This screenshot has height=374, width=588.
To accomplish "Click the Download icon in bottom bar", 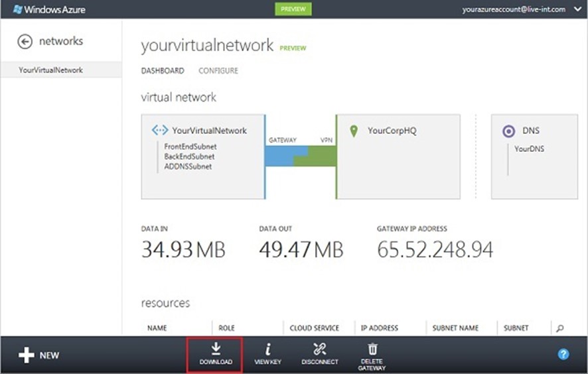I will [216, 348].
